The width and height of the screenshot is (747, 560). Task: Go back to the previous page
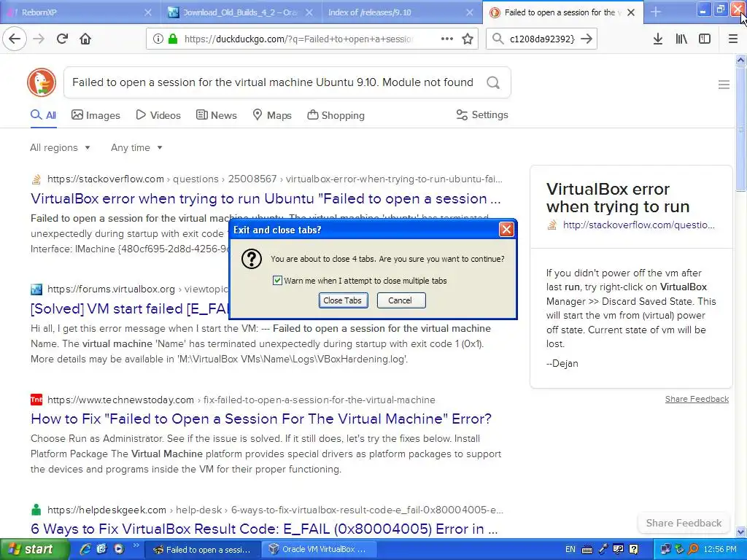15,39
